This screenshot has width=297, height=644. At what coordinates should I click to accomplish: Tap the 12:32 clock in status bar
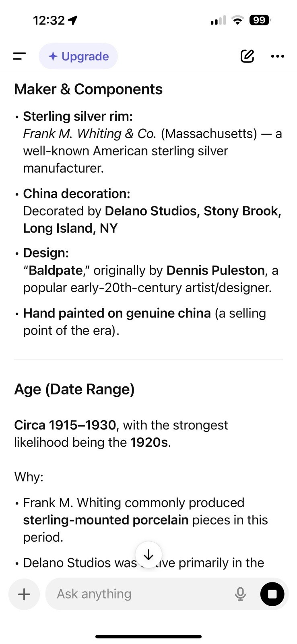coord(49,20)
